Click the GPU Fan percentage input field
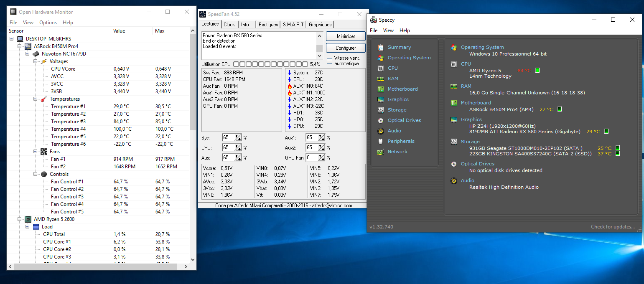644x284 pixels. tap(311, 158)
